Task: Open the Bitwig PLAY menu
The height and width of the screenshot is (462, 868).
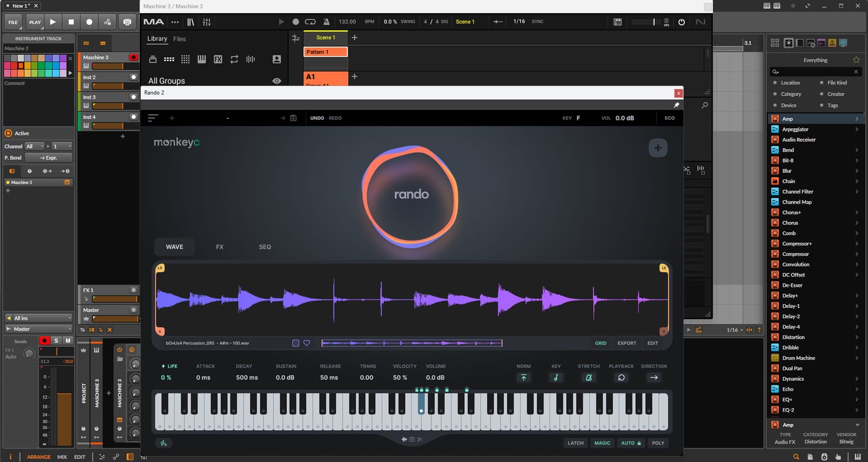Action: click(35, 22)
